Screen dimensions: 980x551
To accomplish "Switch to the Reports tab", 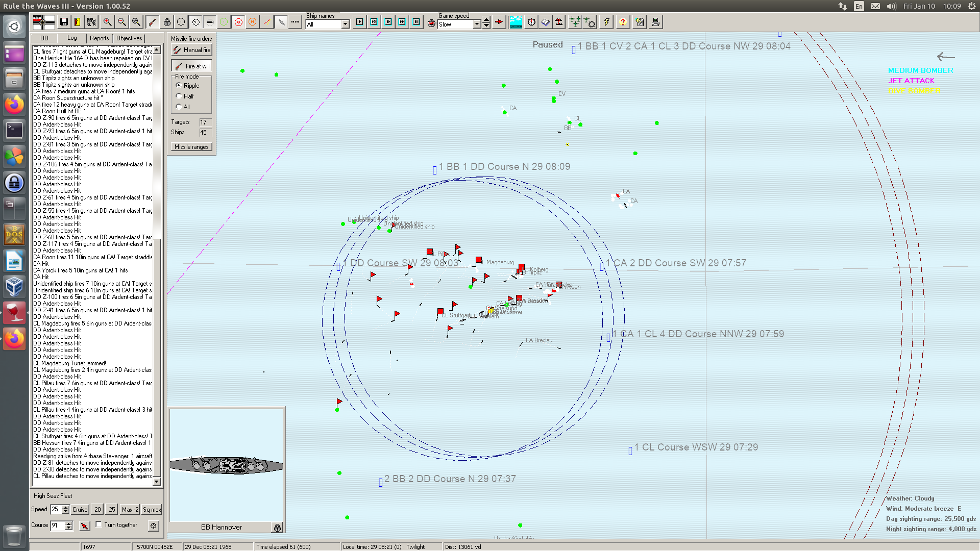I will point(100,38).
